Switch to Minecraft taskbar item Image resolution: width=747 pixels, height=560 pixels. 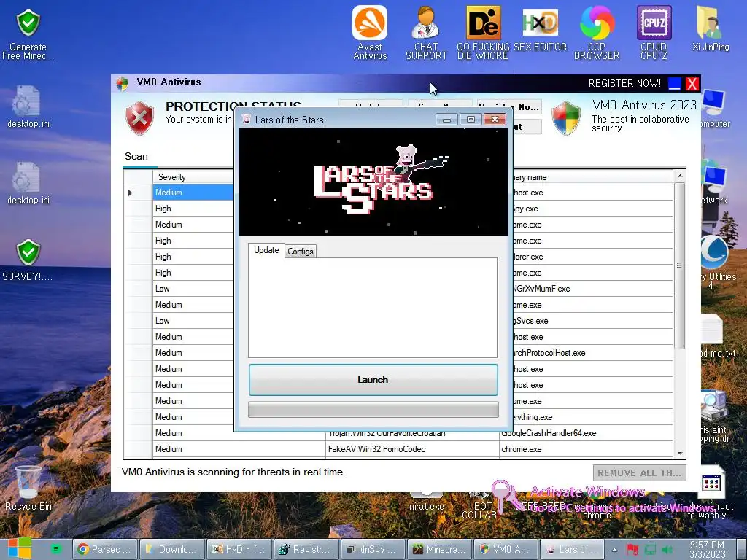(440, 549)
